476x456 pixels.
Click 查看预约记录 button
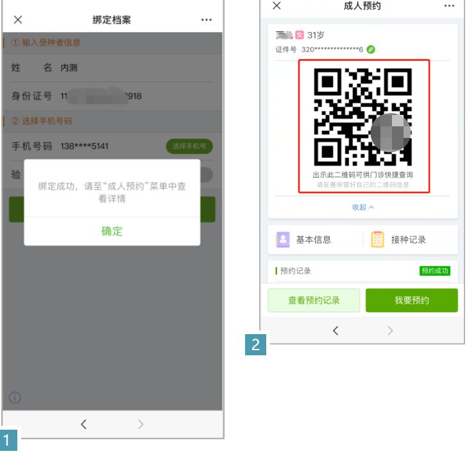click(314, 300)
